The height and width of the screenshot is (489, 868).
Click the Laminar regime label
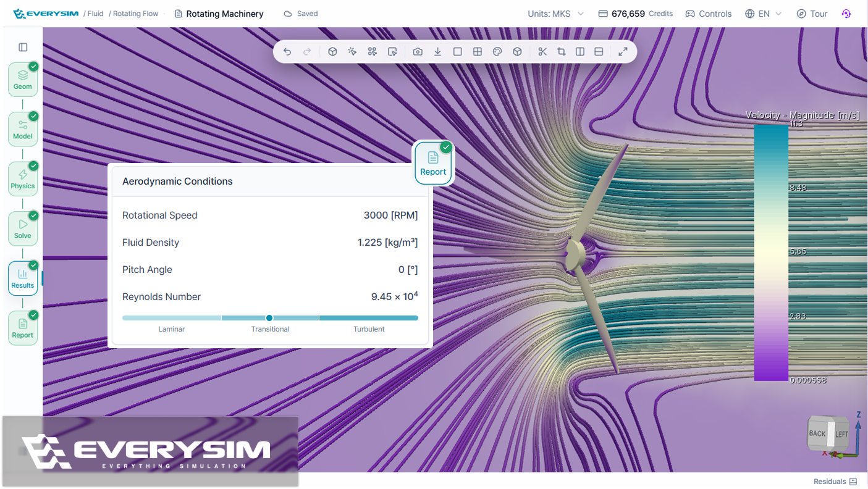pos(172,329)
